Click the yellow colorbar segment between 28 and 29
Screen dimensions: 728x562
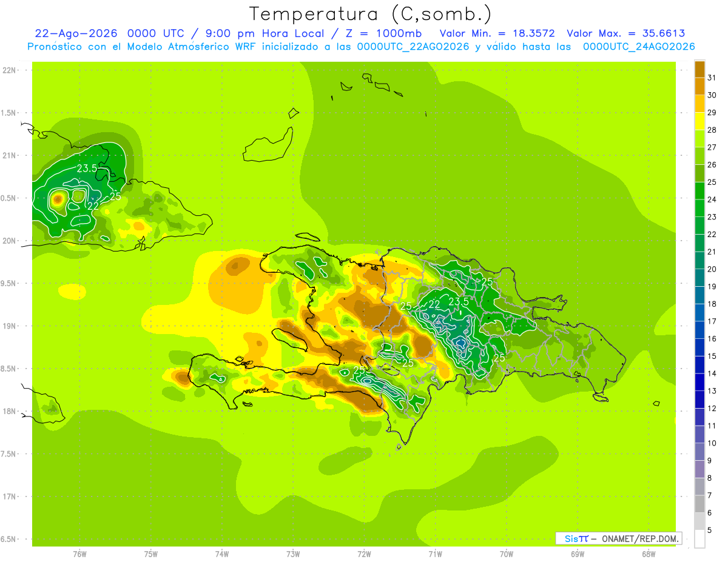tap(699, 121)
